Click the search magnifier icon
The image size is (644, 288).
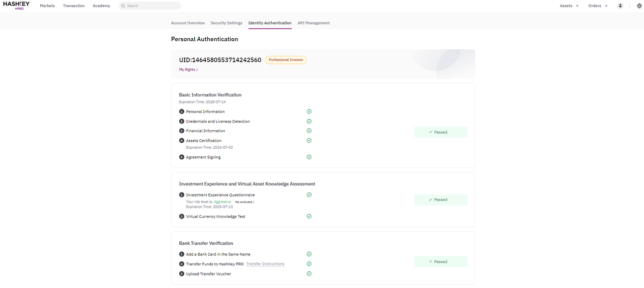(123, 6)
